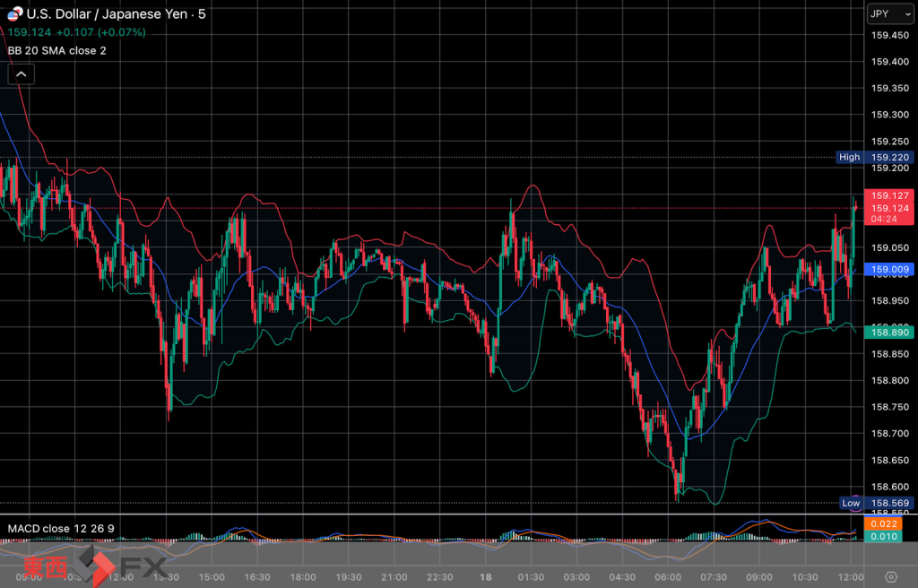Click the US/Japan flag symbol icon
This screenshot has width=918, height=588.
(14, 14)
